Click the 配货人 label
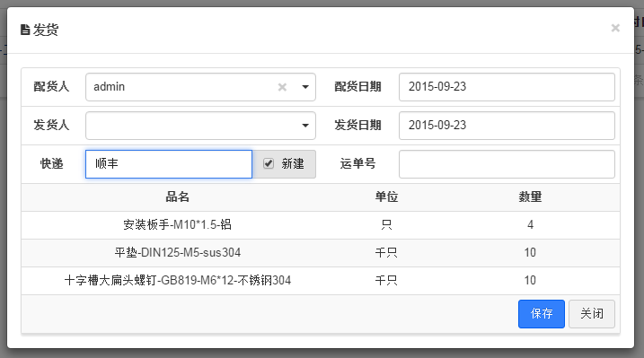The image size is (644, 358). pyautogui.click(x=51, y=86)
